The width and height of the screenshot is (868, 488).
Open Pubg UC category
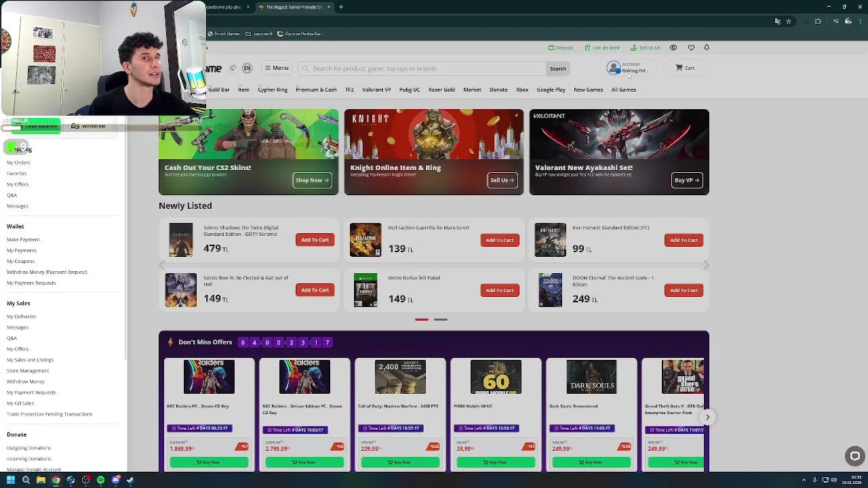click(410, 89)
